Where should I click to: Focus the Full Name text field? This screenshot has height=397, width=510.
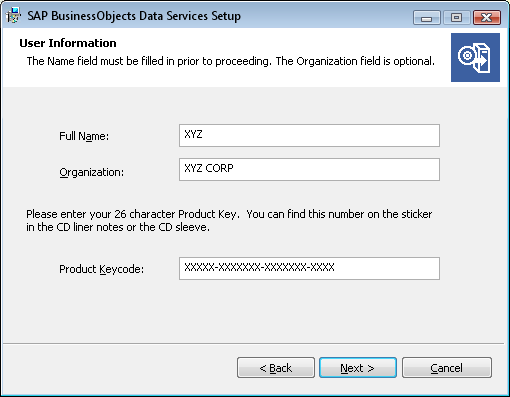click(x=309, y=135)
